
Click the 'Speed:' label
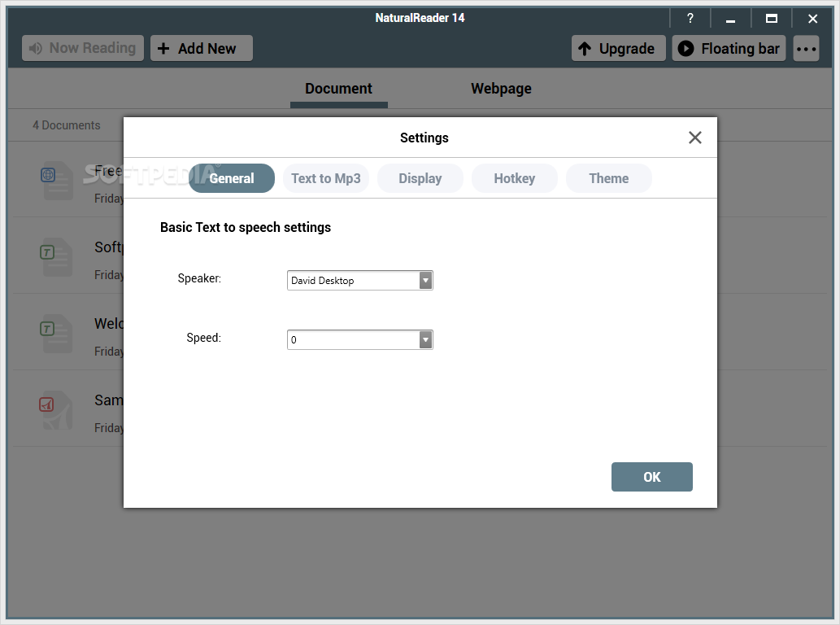[x=203, y=338]
